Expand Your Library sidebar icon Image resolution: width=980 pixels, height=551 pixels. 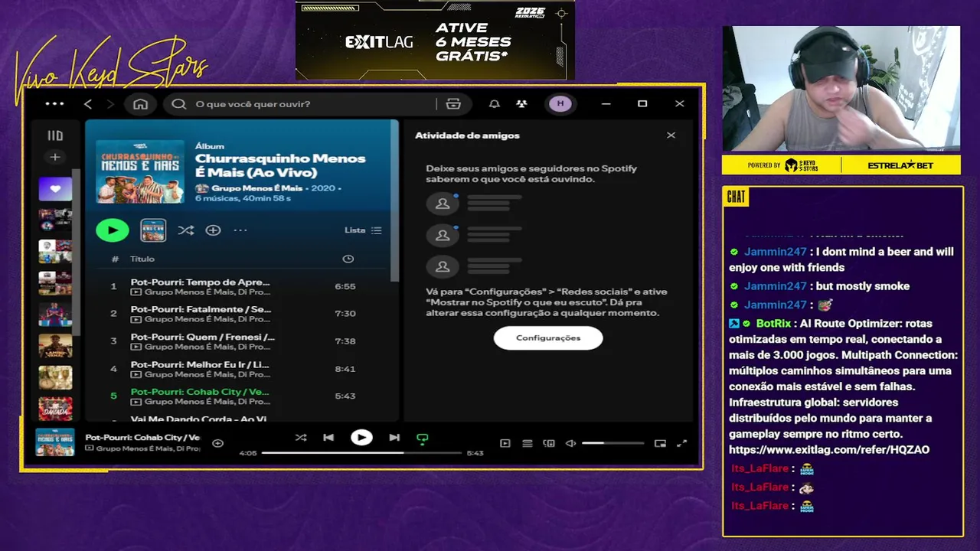click(x=55, y=135)
